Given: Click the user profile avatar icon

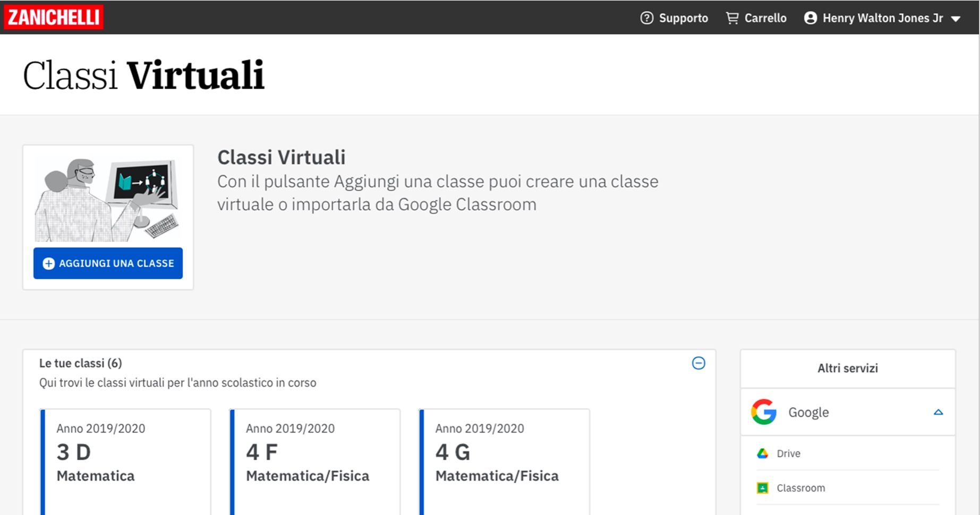Looking at the screenshot, I should 809,18.
